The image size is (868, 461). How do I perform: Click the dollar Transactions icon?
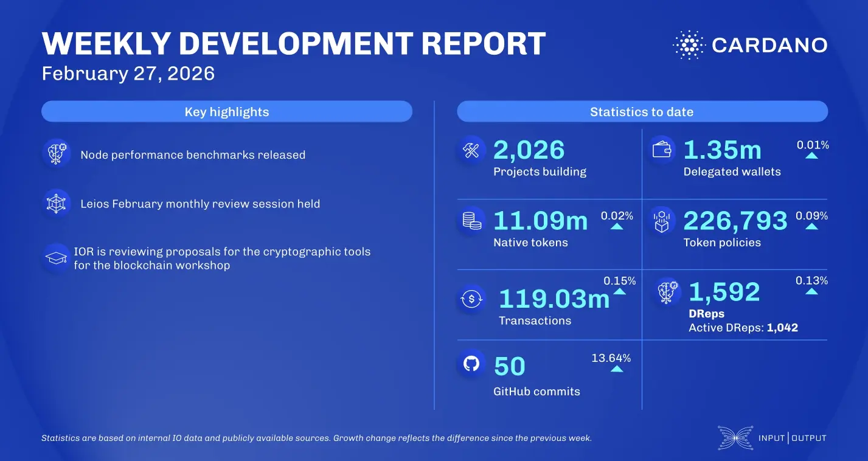[x=471, y=298]
